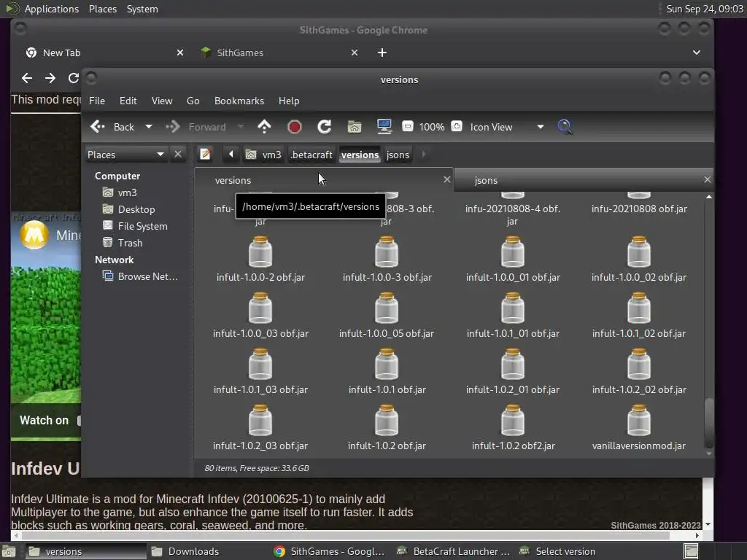Image resolution: width=747 pixels, height=560 pixels.
Task: Navigate to .betacraft in path bar
Action: pyautogui.click(x=311, y=155)
